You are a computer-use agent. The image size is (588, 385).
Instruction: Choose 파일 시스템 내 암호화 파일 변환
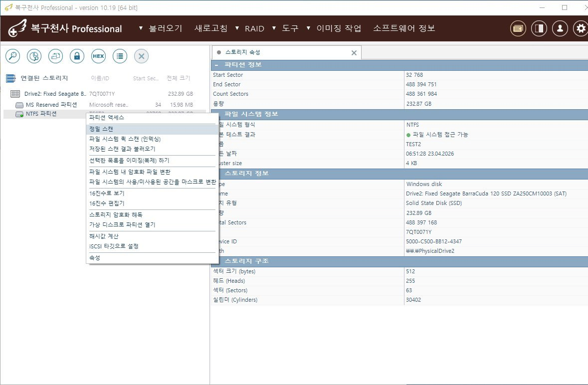152,172
